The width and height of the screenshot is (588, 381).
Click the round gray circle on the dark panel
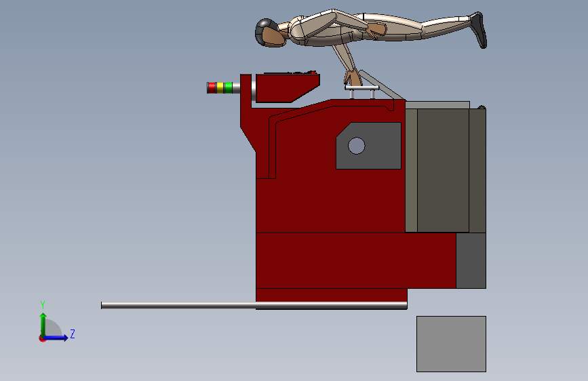coord(356,146)
